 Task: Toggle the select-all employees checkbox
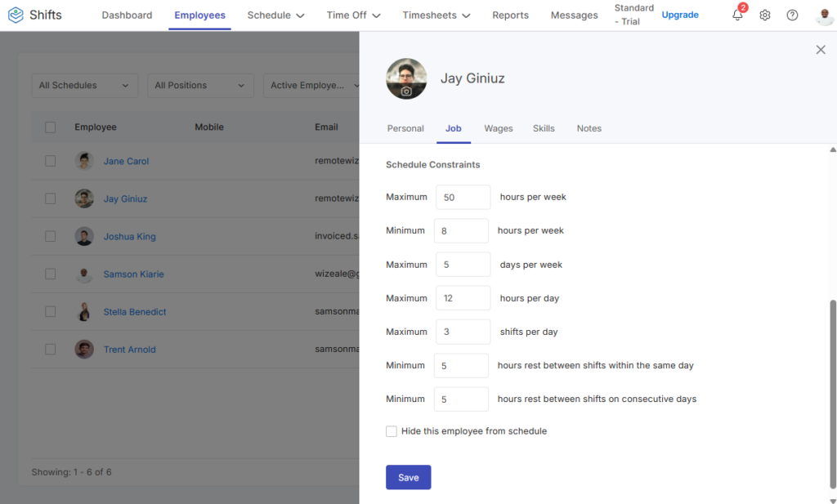coord(50,127)
